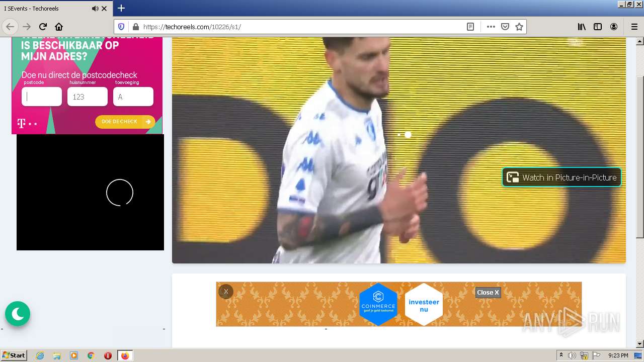The height and width of the screenshot is (362, 644).
Task: Open the Library panel
Action: (x=582, y=27)
